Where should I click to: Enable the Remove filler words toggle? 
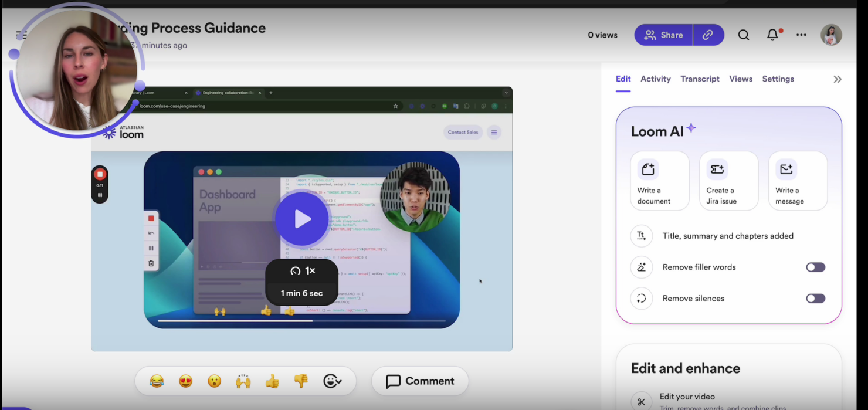pos(815,267)
